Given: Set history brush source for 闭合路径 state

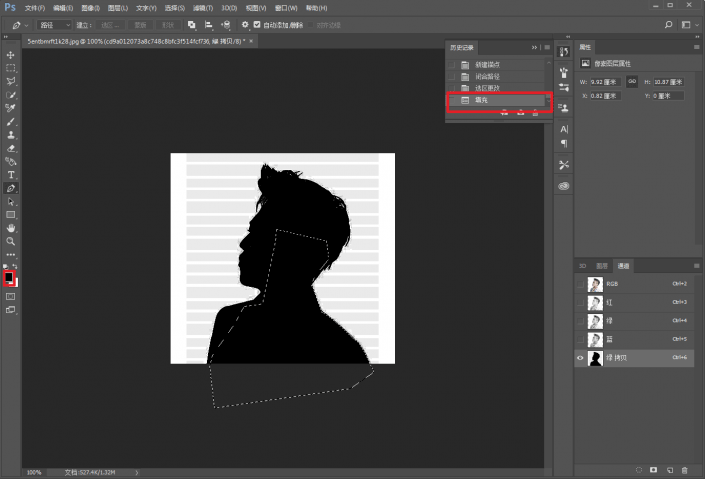Looking at the screenshot, I should point(451,76).
